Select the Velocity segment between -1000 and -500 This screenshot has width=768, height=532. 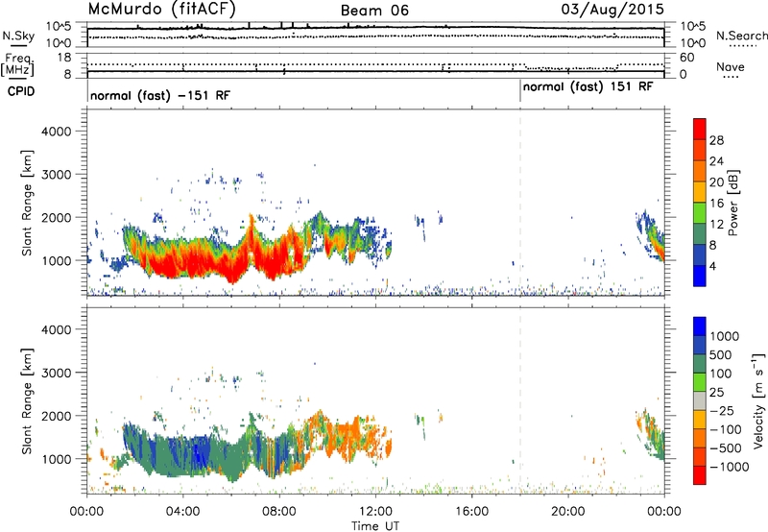click(700, 456)
